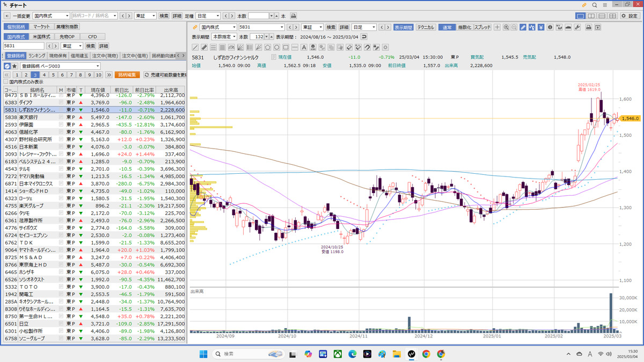Viewport: 644px width, 362px height.
Task: Switch to two-row chart layout
Action: pyautogui.click(x=603, y=16)
